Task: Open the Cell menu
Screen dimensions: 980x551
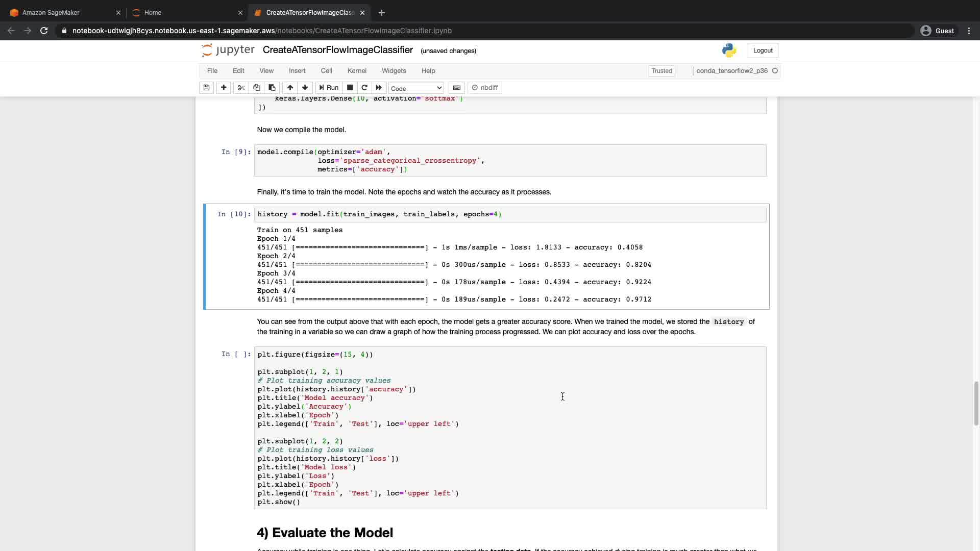Action: [326, 71]
